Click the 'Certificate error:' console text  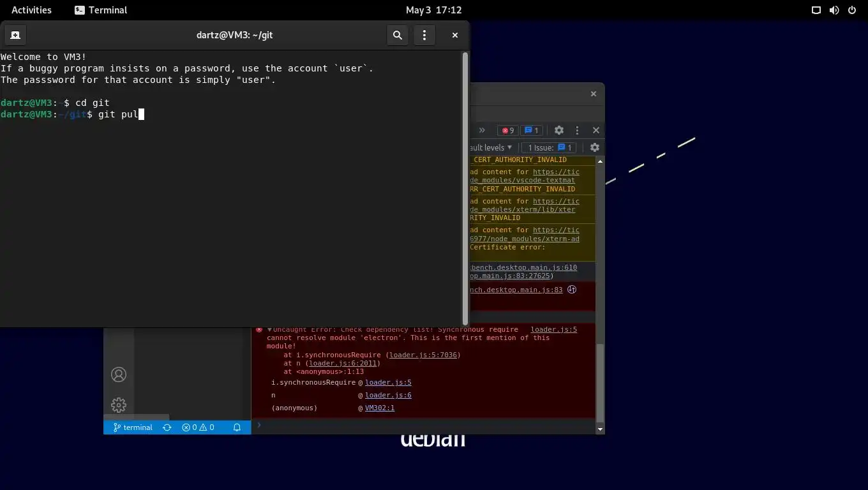507,247
